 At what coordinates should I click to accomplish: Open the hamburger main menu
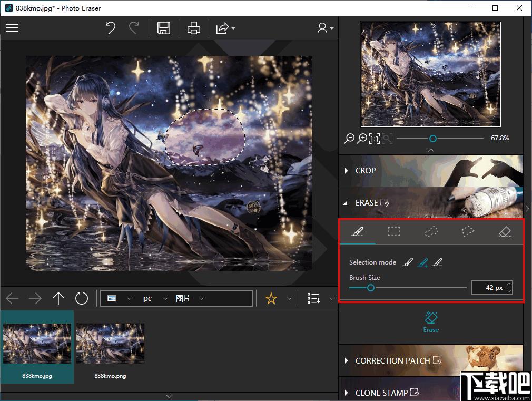(12, 28)
